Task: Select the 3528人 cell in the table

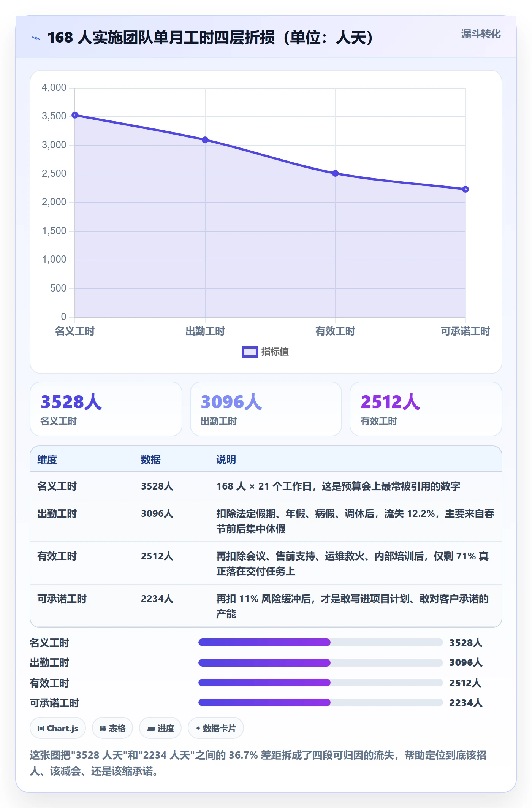Action: click(x=157, y=486)
